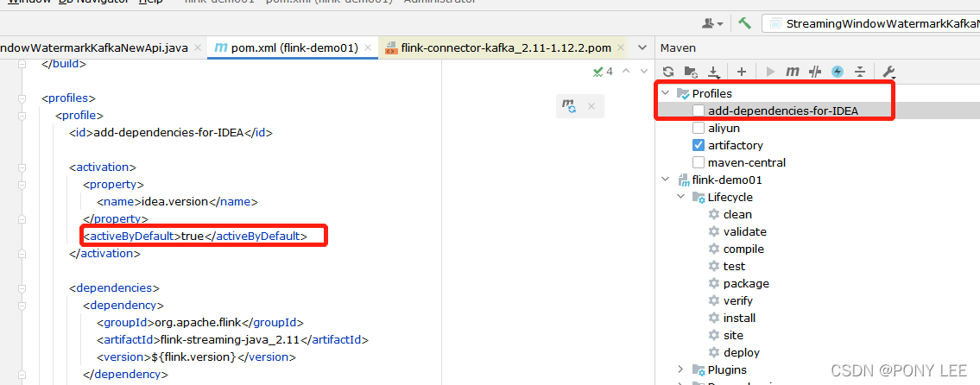Click gear icon beside compile goal
Image resolution: width=980 pixels, height=385 pixels.
pos(714,249)
